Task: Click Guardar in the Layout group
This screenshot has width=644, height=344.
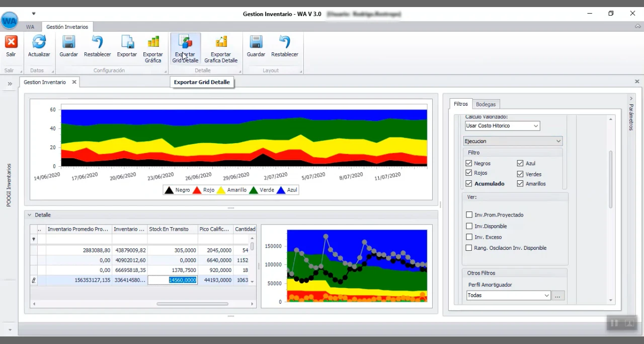Action: 256,42
